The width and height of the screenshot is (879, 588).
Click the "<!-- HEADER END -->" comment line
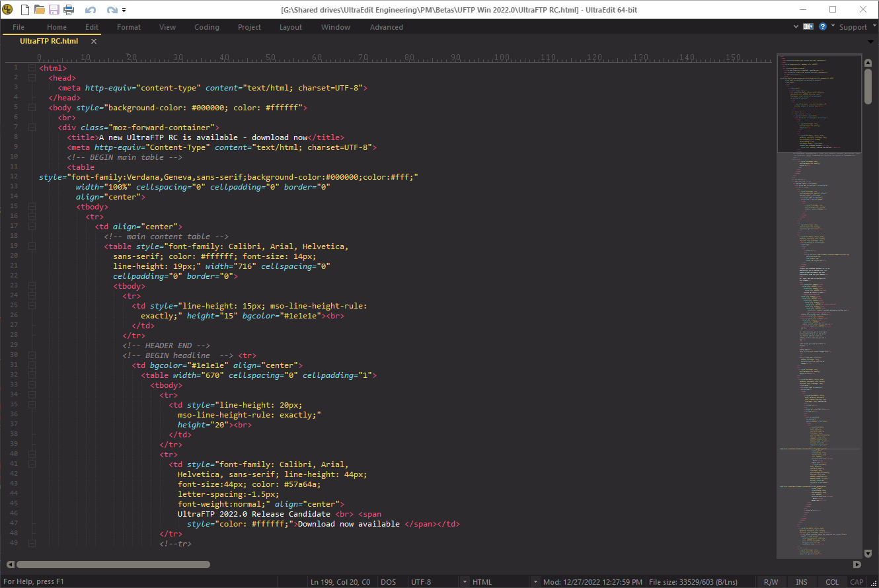166,346
